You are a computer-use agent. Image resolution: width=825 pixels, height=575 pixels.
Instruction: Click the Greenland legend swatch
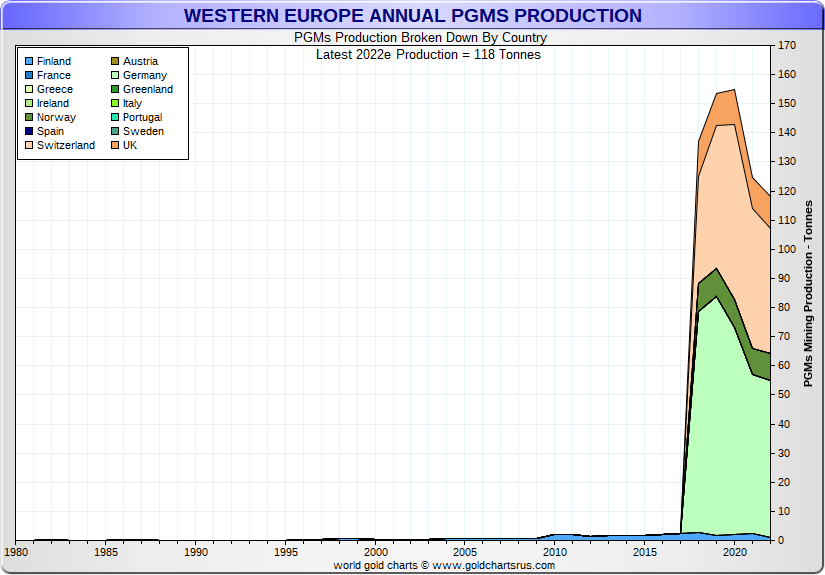(114, 90)
